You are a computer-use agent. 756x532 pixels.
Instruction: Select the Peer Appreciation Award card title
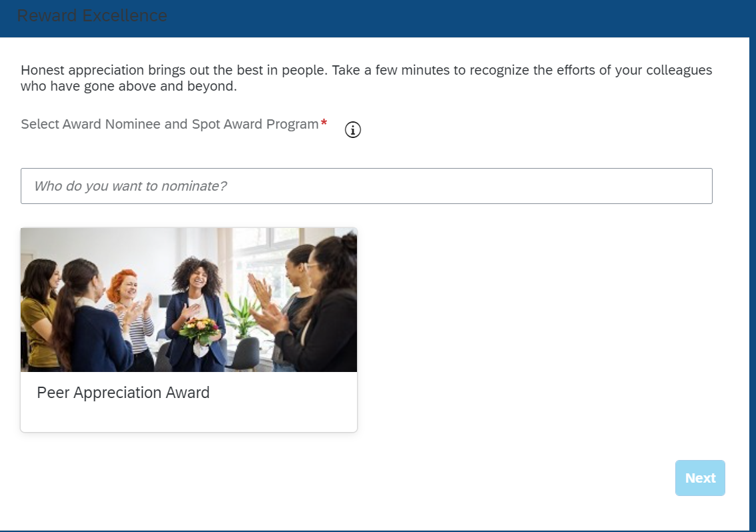(123, 393)
